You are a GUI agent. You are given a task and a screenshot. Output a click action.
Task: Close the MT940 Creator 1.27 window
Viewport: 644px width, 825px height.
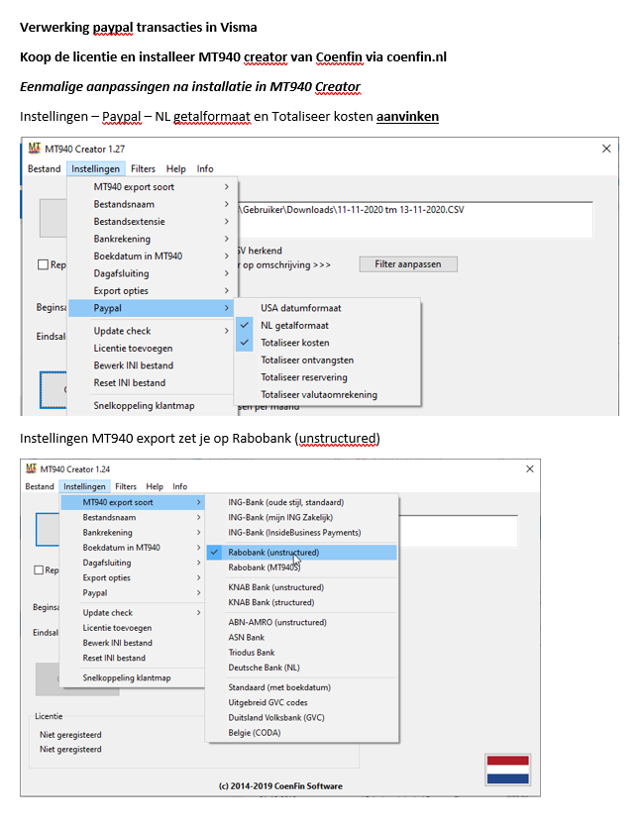606,149
